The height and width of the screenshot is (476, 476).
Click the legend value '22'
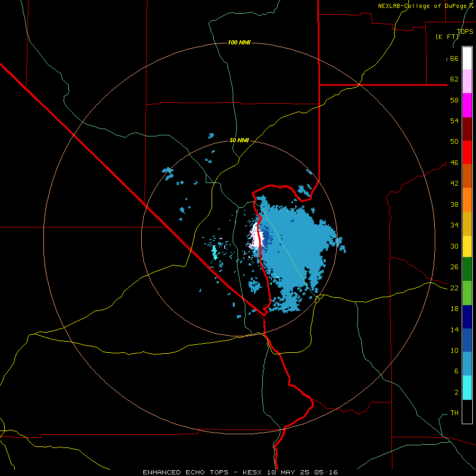[x=454, y=288]
